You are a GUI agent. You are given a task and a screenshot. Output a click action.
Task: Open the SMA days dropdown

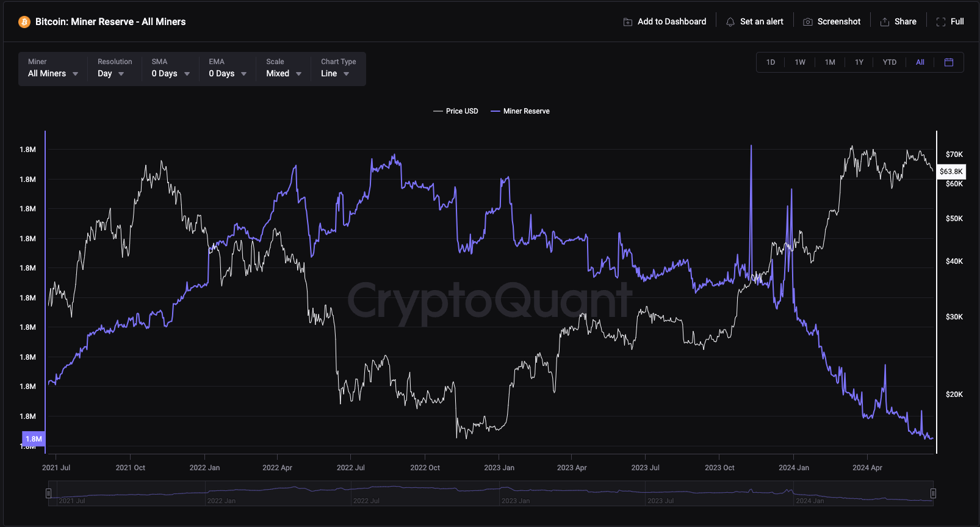[x=171, y=73]
